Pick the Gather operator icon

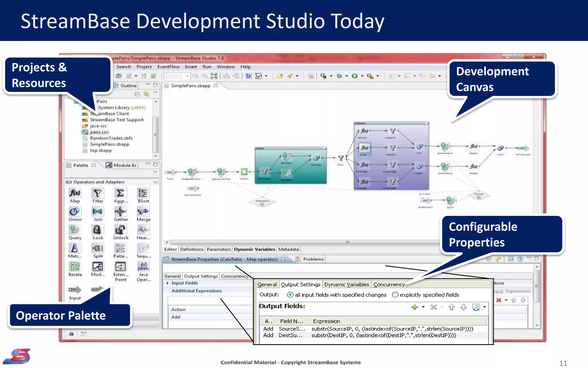click(x=121, y=212)
